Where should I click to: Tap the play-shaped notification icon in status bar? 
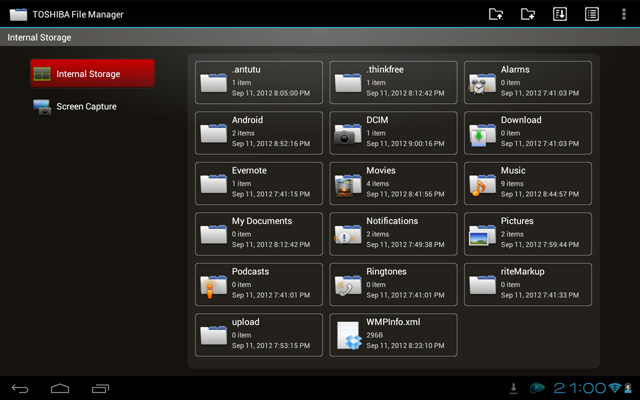(x=537, y=388)
